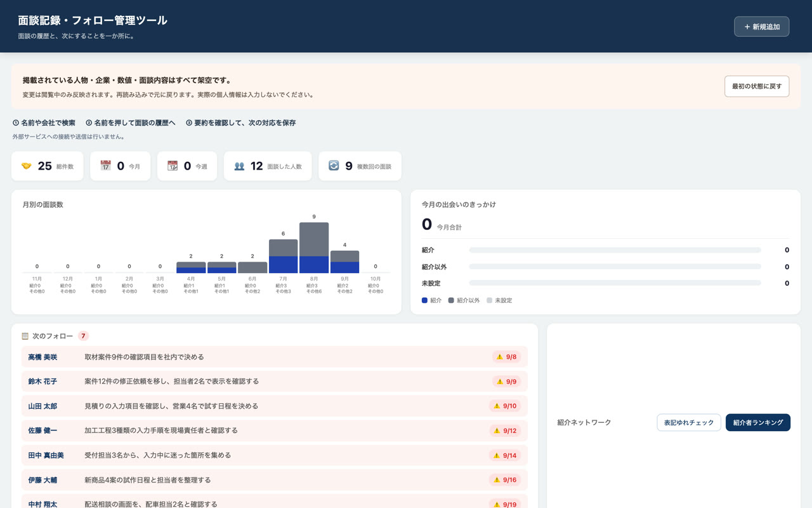Click warning icon on 9/16 due badge
Viewport: 812px width, 508px height.
click(496, 480)
